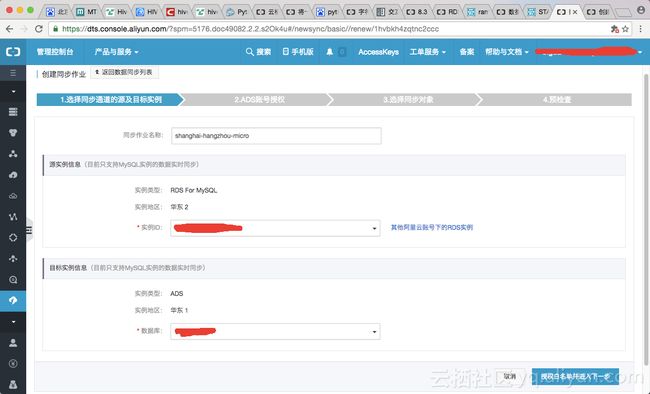The width and height of the screenshot is (650, 394).
Task: Open the 工单服务 dropdown menu
Action: (427, 52)
